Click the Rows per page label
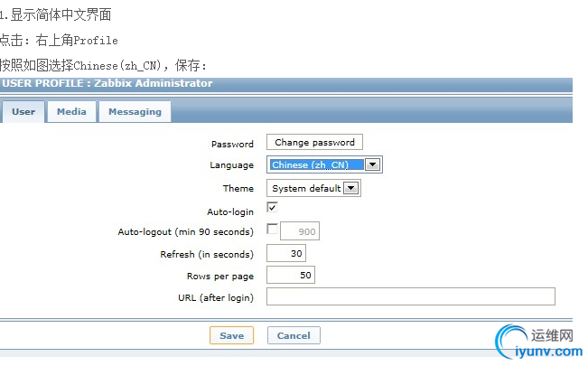Viewport: 588px width, 366px height. [220, 277]
